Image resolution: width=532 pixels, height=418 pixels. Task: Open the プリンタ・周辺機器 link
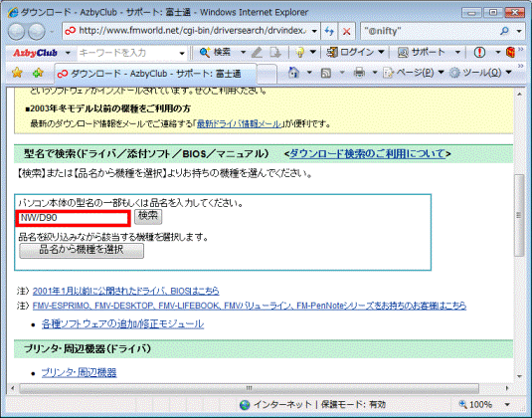click(x=79, y=372)
